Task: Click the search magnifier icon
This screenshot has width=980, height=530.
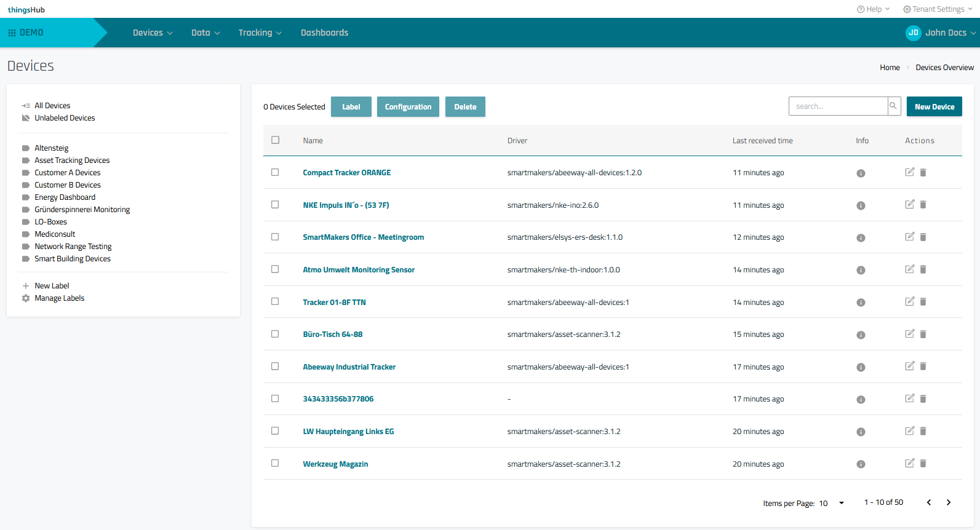Action: click(893, 106)
